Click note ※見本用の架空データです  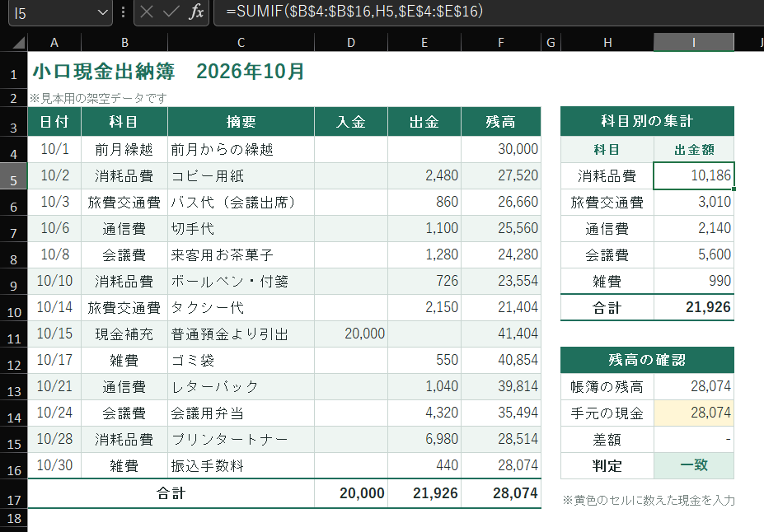(x=98, y=98)
